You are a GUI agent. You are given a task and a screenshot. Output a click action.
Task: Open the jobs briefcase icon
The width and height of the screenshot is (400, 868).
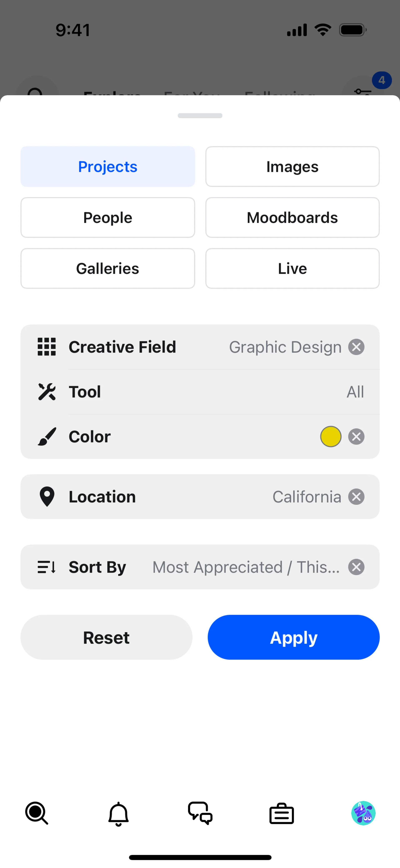tap(281, 814)
